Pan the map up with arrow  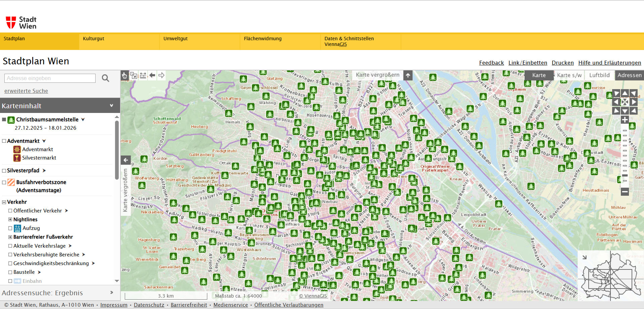click(625, 93)
